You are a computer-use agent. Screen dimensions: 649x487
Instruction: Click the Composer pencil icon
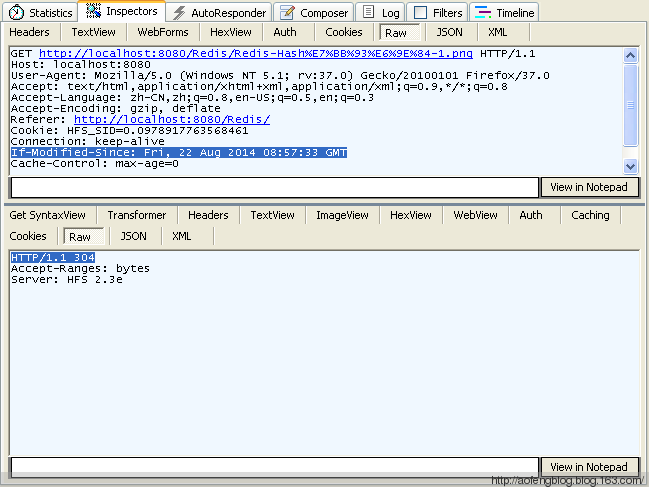tap(288, 13)
